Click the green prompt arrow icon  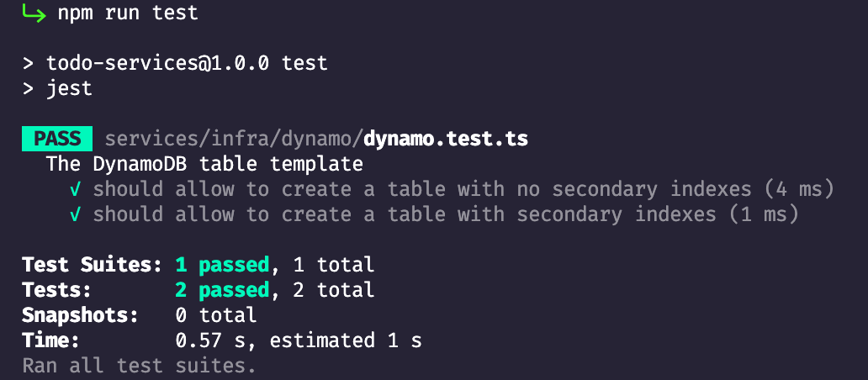tap(34, 13)
